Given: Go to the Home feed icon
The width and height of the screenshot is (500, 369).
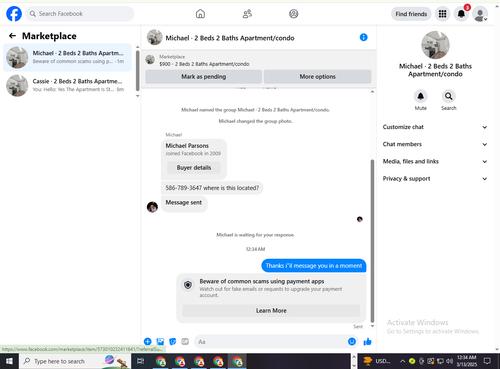Looking at the screenshot, I should click(x=200, y=14).
